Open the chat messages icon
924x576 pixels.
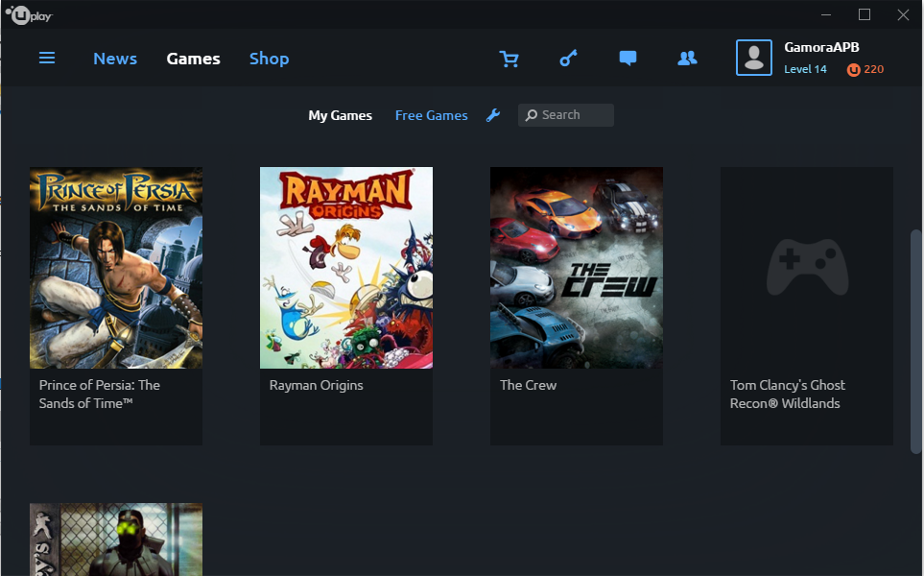click(x=628, y=59)
